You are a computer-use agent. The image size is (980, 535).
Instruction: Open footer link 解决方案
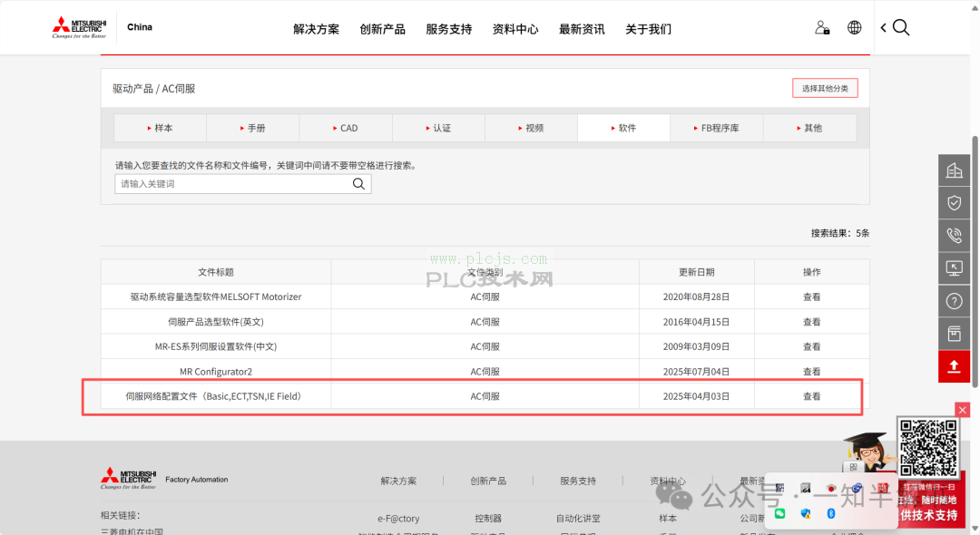coord(398,481)
